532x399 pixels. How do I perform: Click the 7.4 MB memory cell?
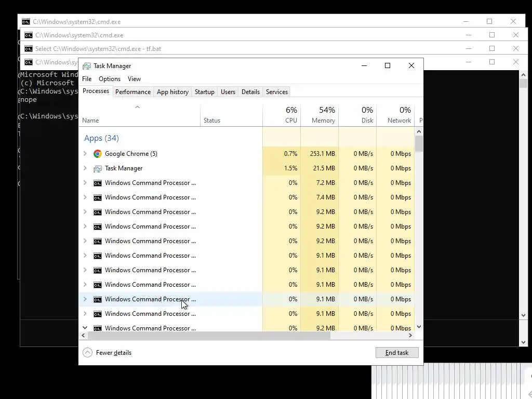point(320,197)
